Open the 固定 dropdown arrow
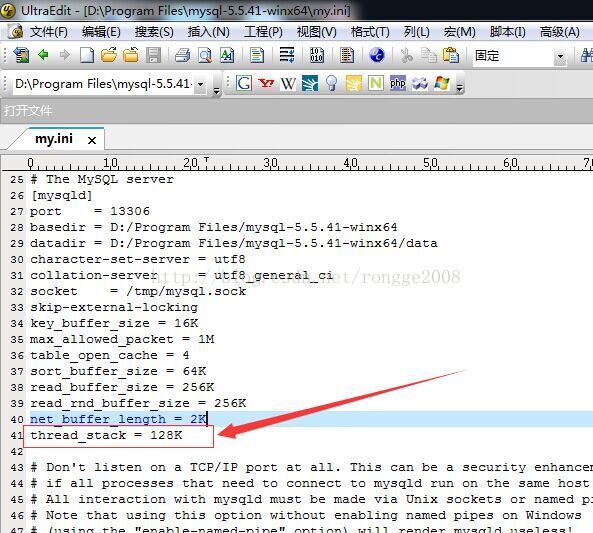 (560, 57)
